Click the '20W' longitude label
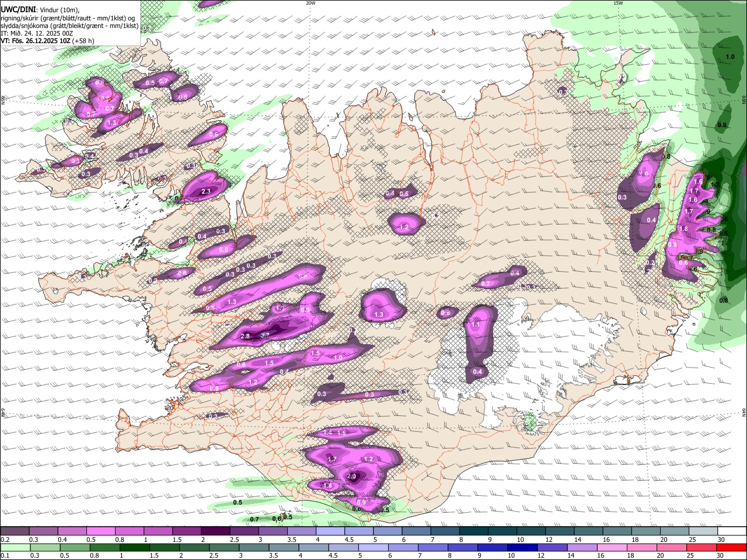The width and height of the screenshot is (747, 560). pyautogui.click(x=310, y=3)
